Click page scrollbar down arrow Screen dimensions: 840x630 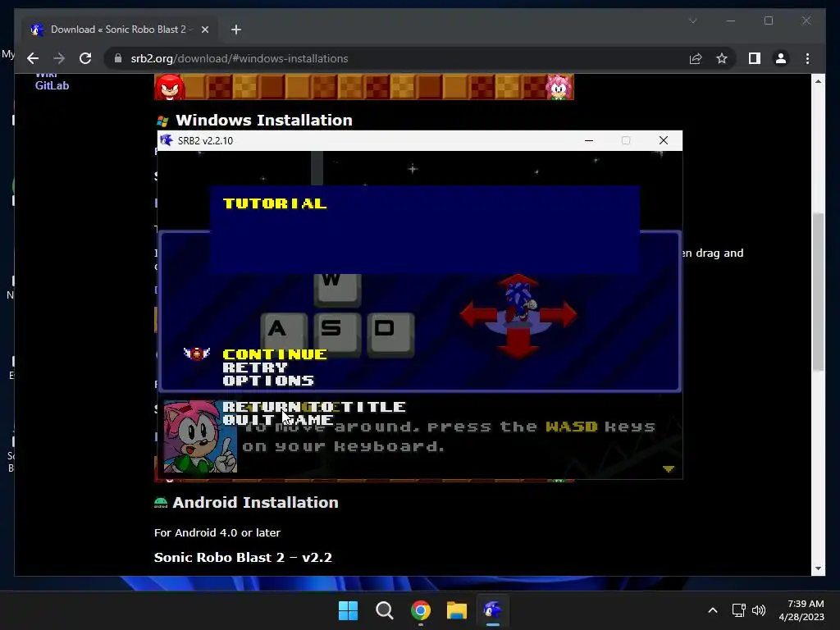click(x=818, y=568)
